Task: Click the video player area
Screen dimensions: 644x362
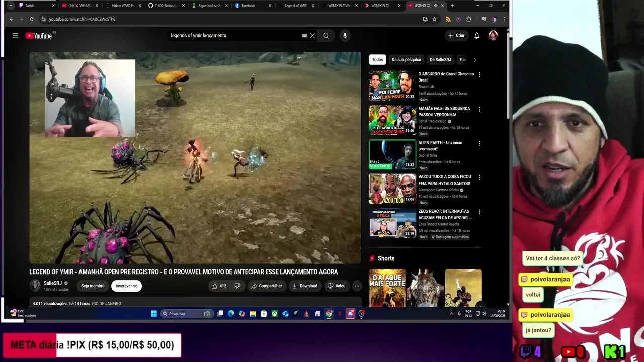Action: coord(195,158)
